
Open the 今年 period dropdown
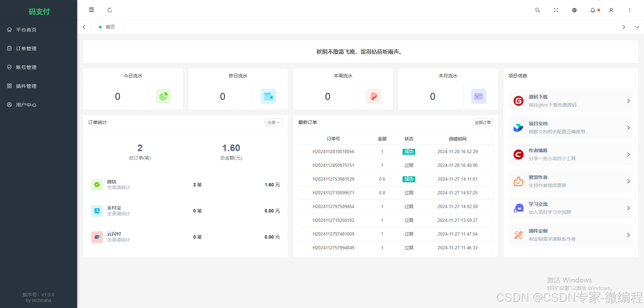pyautogui.click(x=274, y=122)
